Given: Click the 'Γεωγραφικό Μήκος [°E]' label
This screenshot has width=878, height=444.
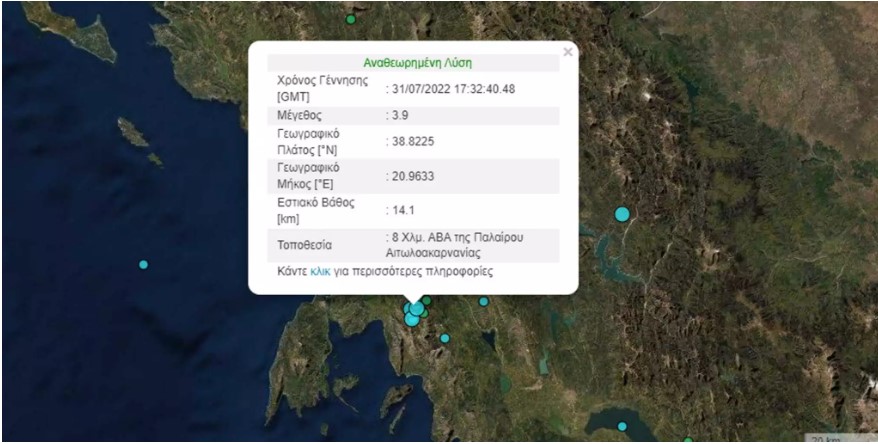Looking at the screenshot, I should 309,176.
